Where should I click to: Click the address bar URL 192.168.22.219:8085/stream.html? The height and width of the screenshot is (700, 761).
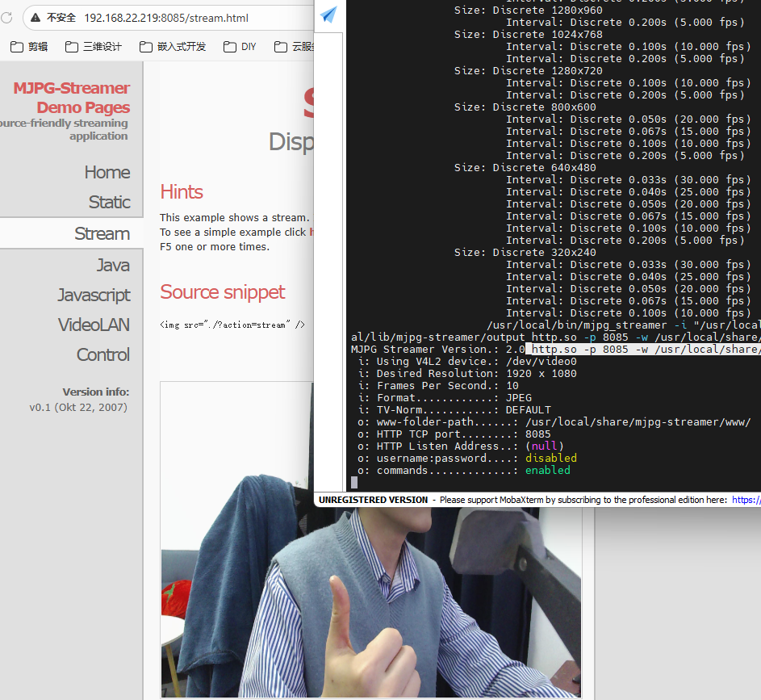tap(166, 18)
